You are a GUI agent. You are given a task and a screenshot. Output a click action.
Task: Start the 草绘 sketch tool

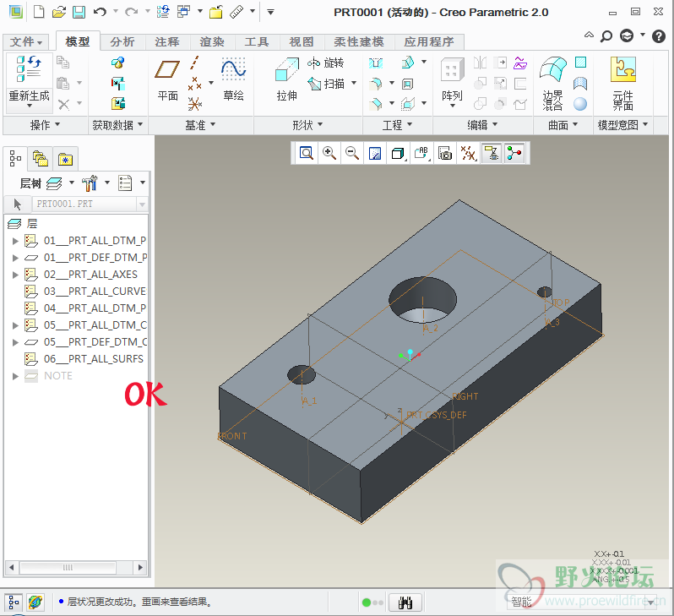pyautogui.click(x=233, y=80)
